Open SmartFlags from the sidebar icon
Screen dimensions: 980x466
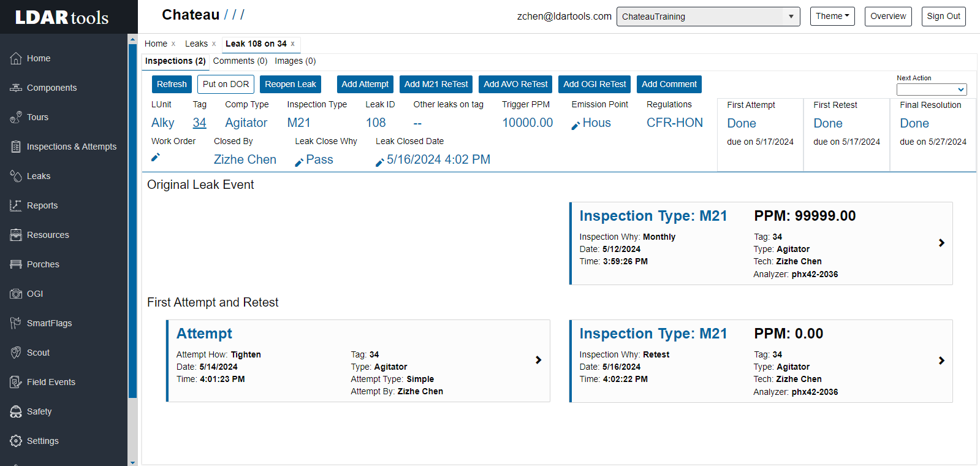(16, 323)
